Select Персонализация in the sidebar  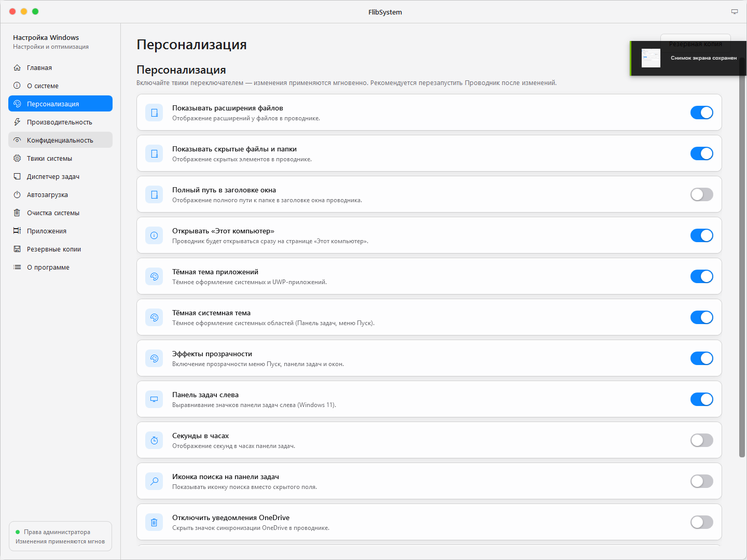click(x=60, y=104)
